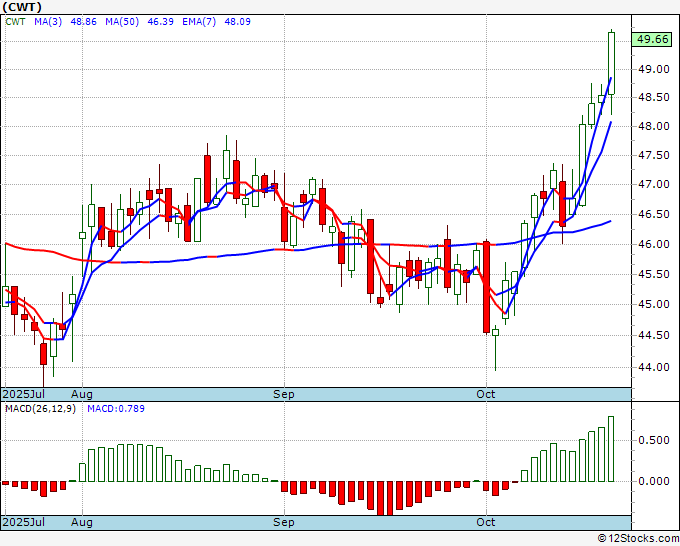Viewport: 680px width, 546px height.
Task: Click the 44.00 price axis label
Action: (x=653, y=367)
